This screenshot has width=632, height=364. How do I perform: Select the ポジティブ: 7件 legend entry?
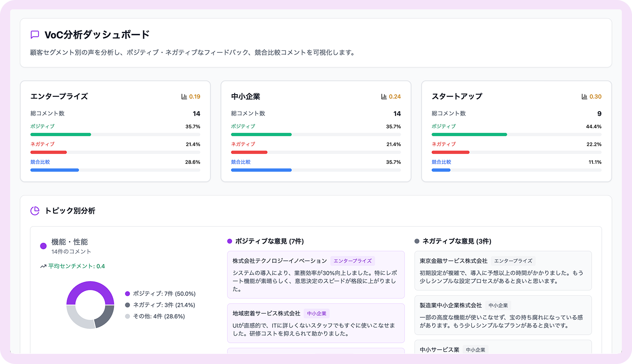coord(160,294)
